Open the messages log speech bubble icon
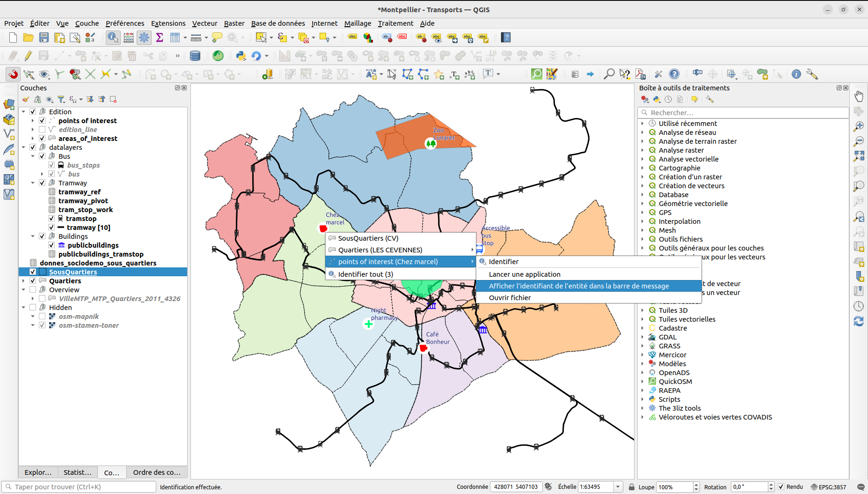868x494 pixels. pyautogui.click(x=861, y=487)
